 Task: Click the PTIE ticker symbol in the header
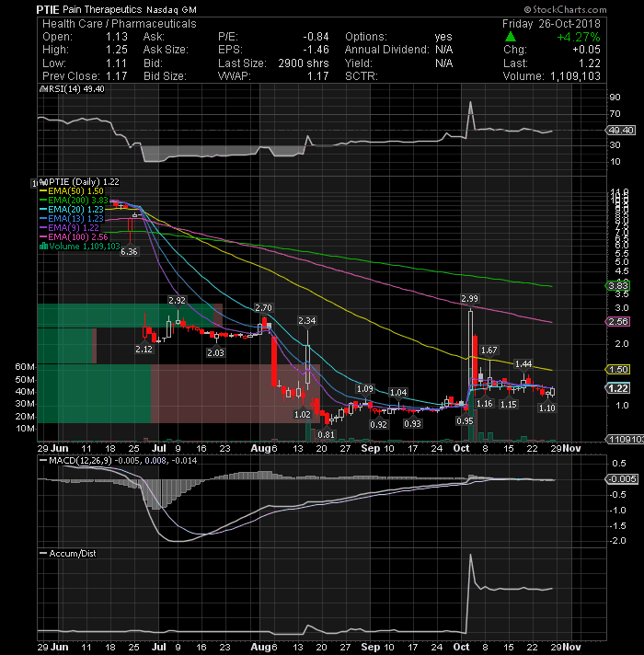click(48, 9)
